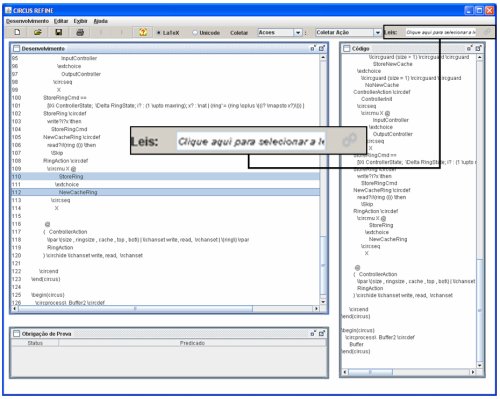Minimize the Desenvolvimento panel
Image resolution: width=500 pixels, height=399 pixels.
(313, 48)
